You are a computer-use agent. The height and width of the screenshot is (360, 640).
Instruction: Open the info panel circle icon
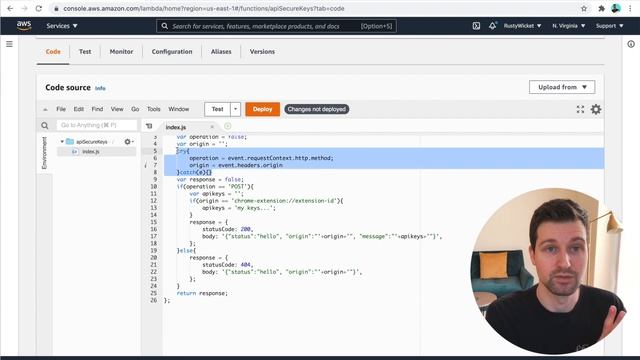coord(631,44)
